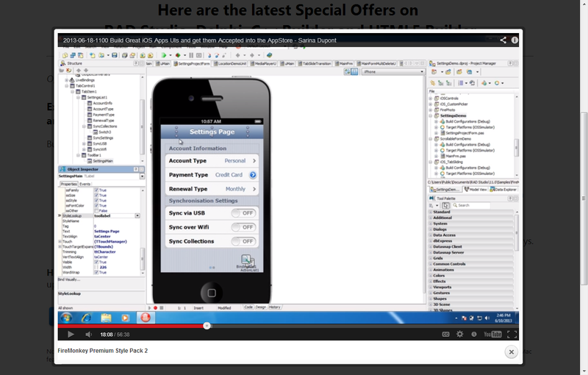Image resolution: width=588 pixels, height=375 pixels.
Task: Click the iPhone home button in designer
Action: pos(212,293)
